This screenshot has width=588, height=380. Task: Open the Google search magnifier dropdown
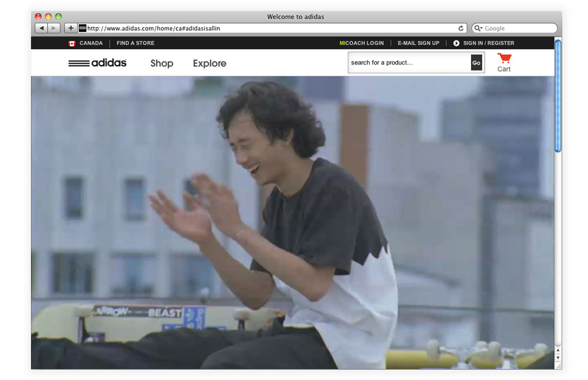478,28
